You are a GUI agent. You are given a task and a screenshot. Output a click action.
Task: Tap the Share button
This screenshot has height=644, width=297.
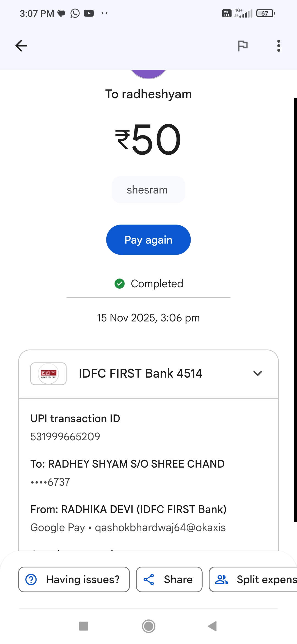click(169, 579)
